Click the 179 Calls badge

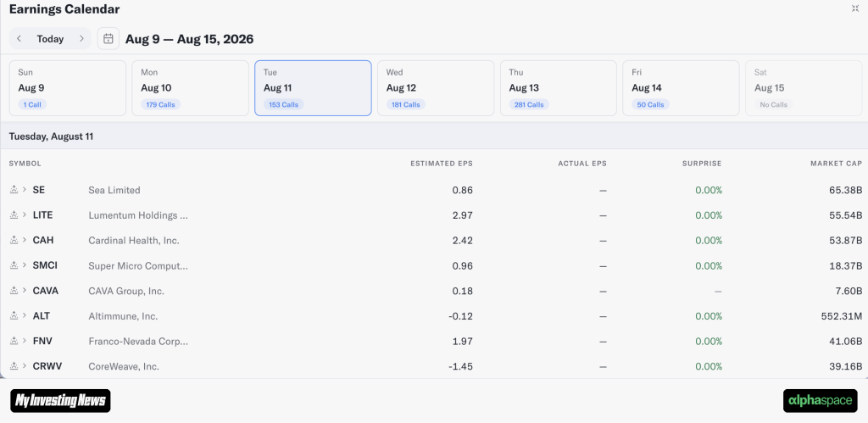[x=160, y=104]
